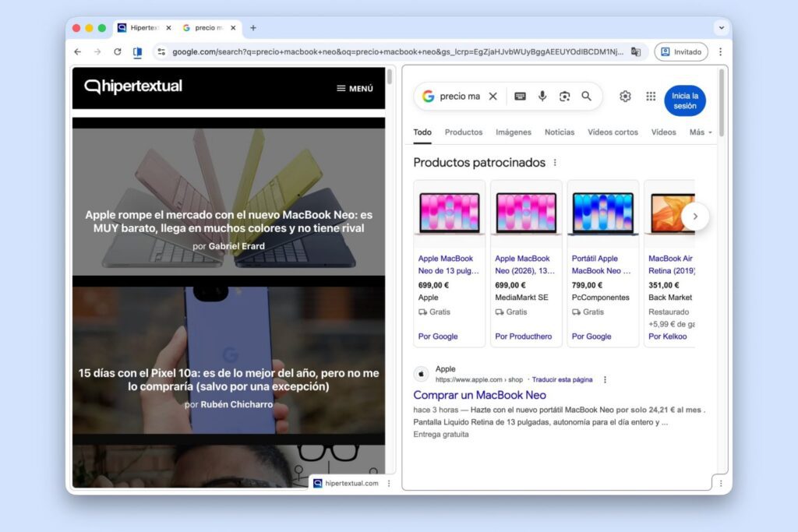The height and width of the screenshot is (532, 798).
Task: Activate voice search with the microphone icon
Action: pos(543,96)
